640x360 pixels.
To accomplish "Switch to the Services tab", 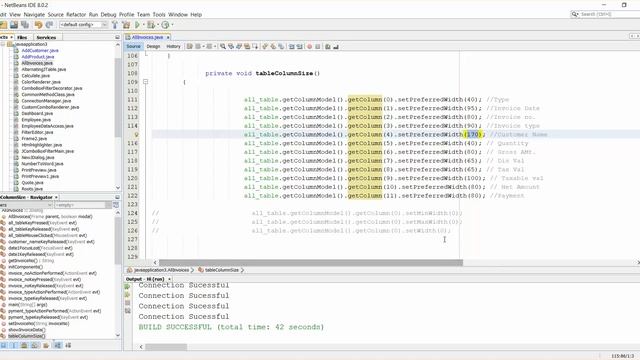I will click(x=46, y=37).
